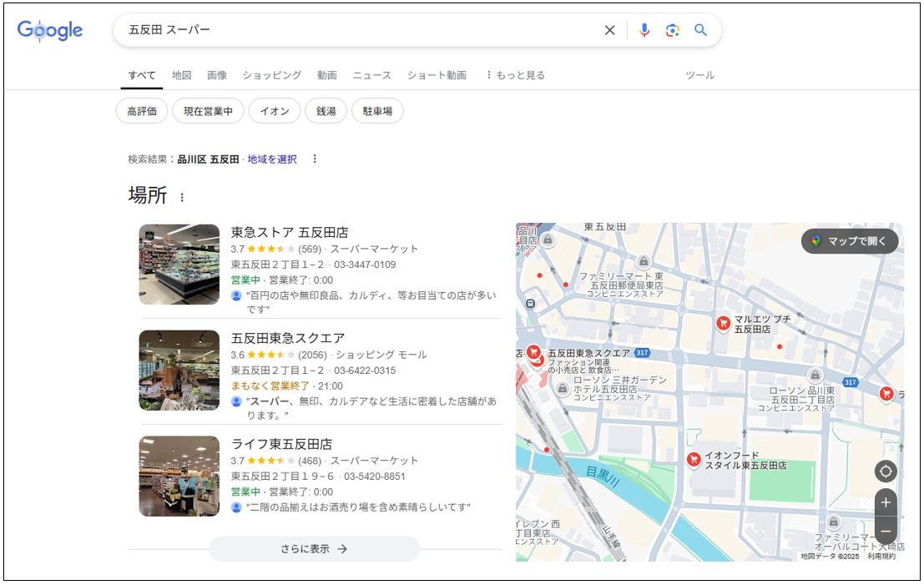Click ローソン 品川東五反田二丁目店 map marker
The width and height of the screenshot is (924, 585).
[x=815, y=375]
